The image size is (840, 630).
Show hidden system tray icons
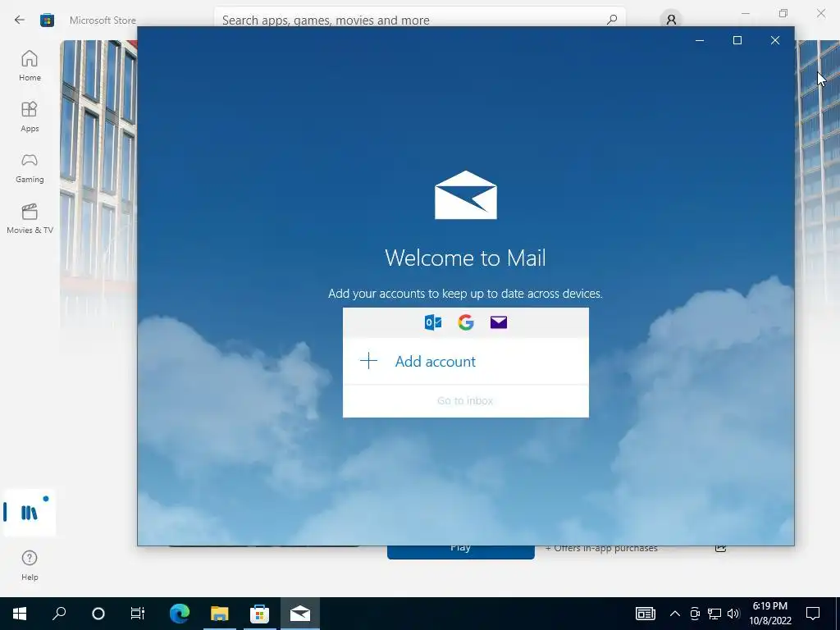(x=675, y=614)
